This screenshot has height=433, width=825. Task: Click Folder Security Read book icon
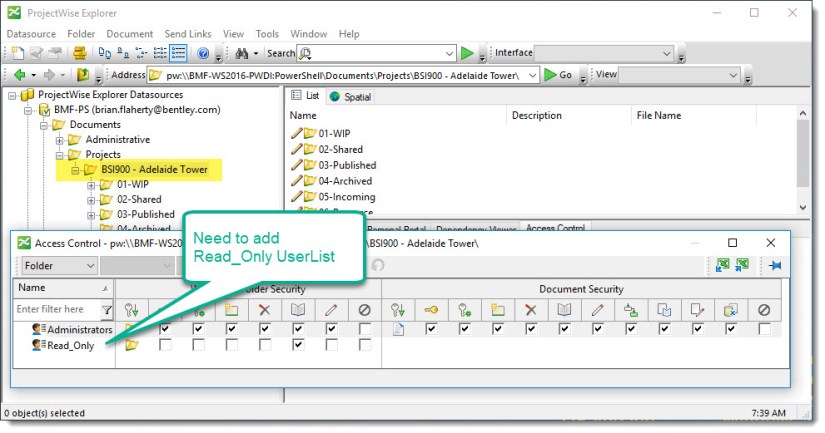click(298, 310)
